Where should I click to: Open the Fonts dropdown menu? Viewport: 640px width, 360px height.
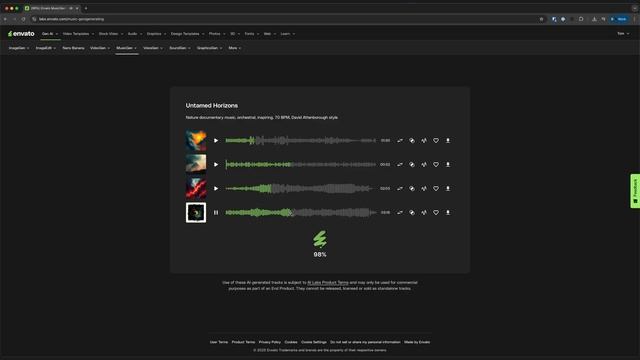pos(252,34)
